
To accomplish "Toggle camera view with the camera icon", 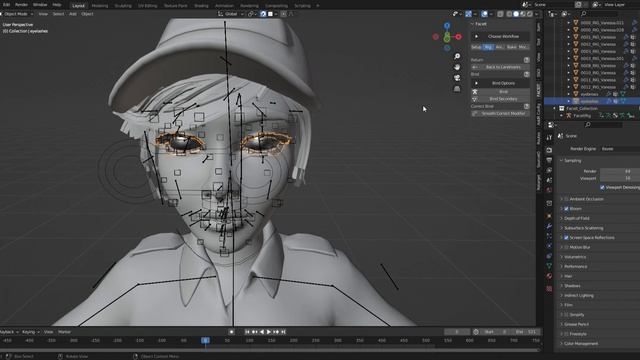I will pos(457,78).
